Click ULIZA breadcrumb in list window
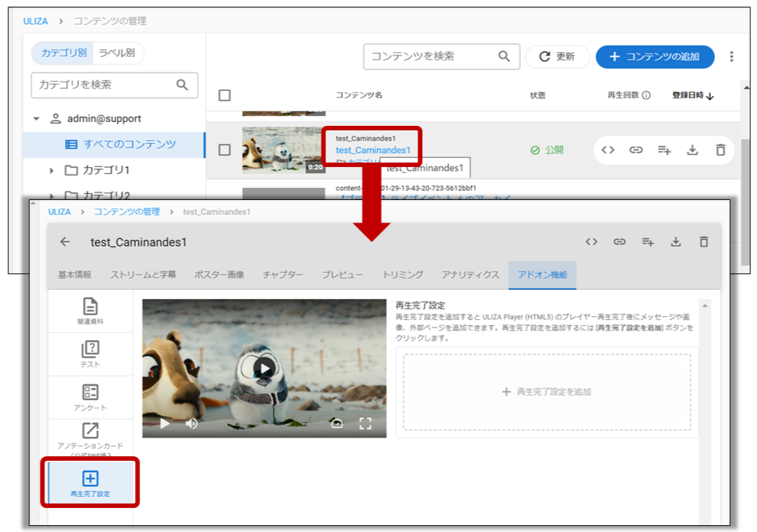This screenshot has height=532, width=757. point(35,21)
